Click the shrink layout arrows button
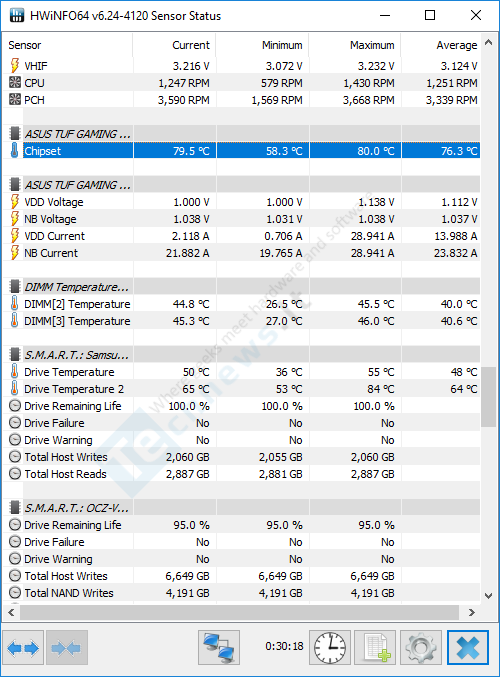Viewport: 500px width, 677px height. [67, 647]
